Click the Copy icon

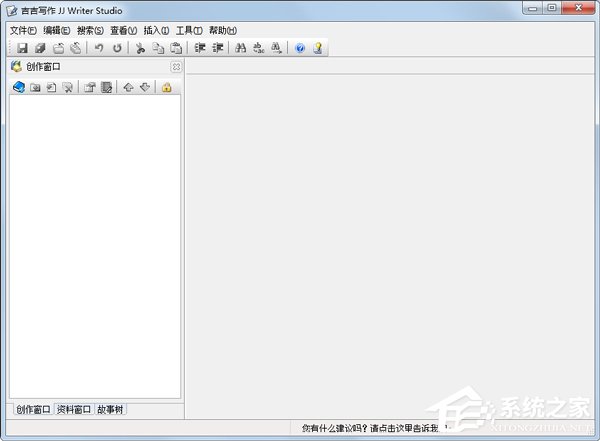[158, 48]
